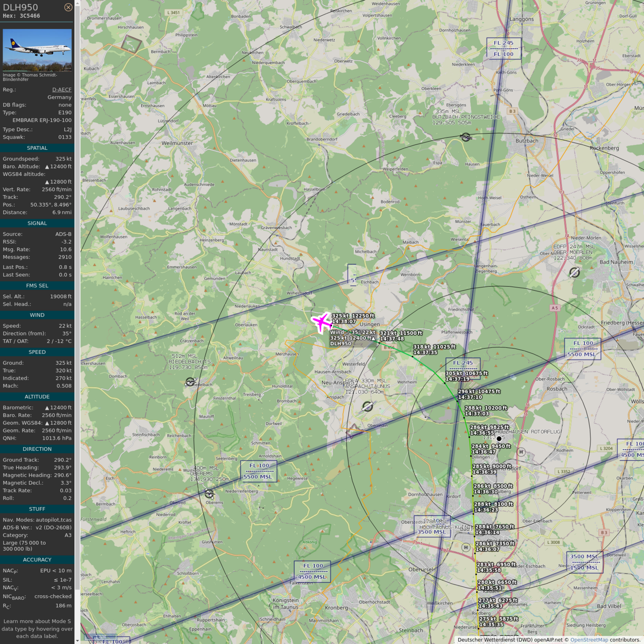Open the D-AECF registration link
644x644 pixels.
click(x=62, y=89)
